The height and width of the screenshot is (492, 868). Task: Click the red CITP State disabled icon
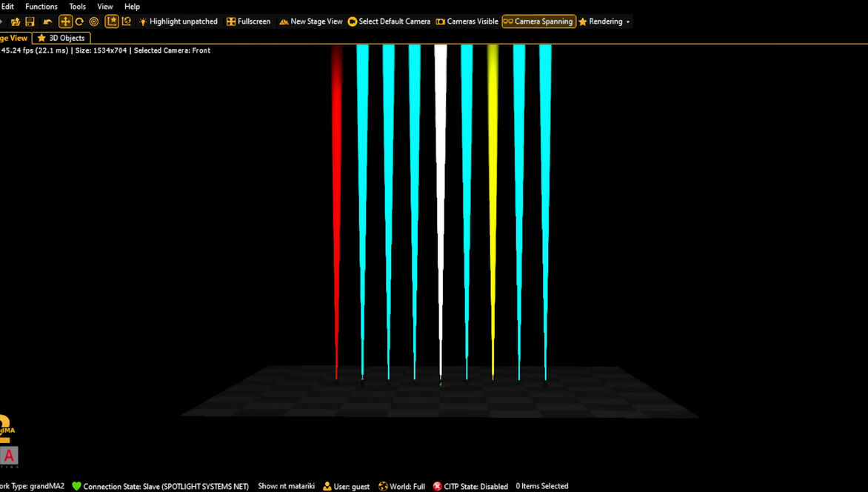click(437, 486)
